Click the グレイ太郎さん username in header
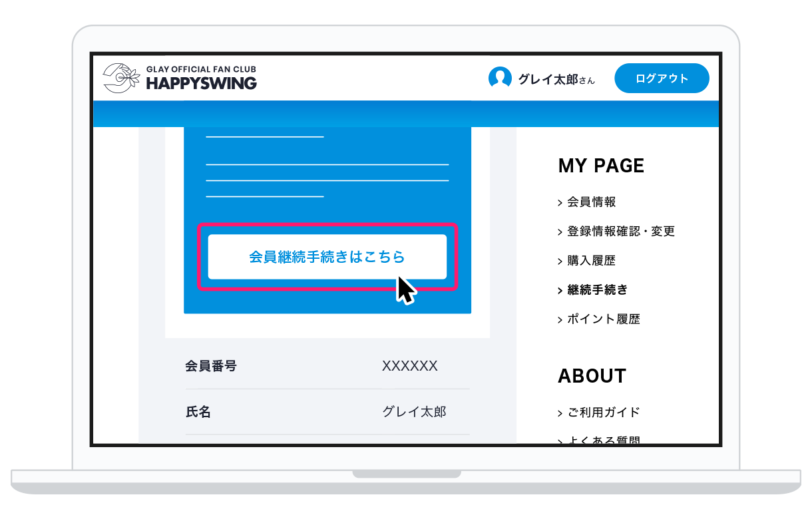812x519 pixels. tap(556, 79)
